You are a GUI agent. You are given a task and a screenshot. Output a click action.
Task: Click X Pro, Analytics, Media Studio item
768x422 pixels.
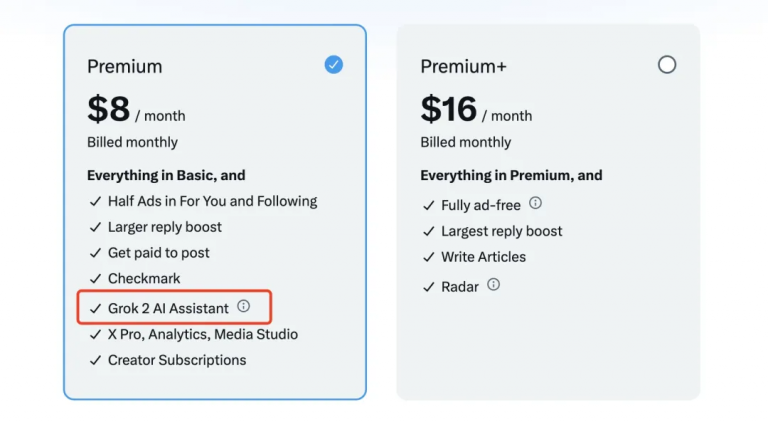point(203,334)
